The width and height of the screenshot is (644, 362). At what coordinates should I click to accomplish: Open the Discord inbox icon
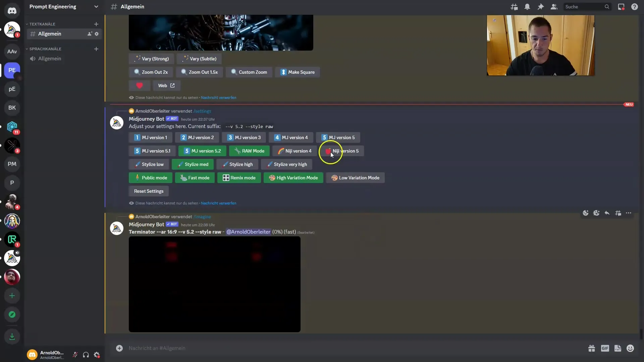click(621, 7)
